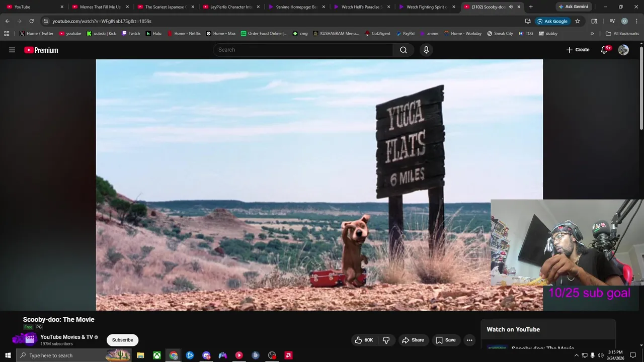View site information icon in address bar
The height and width of the screenshot is (362, 644).
46,21
